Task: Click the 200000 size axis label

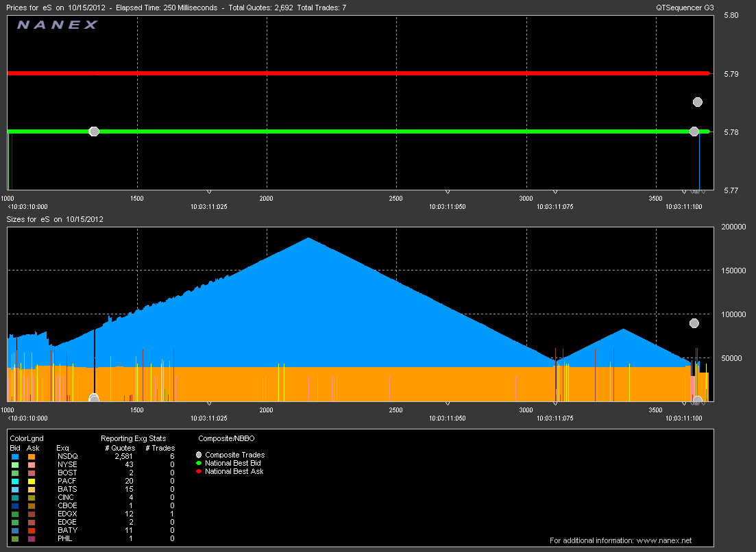Action: click(x=733, y=227)
